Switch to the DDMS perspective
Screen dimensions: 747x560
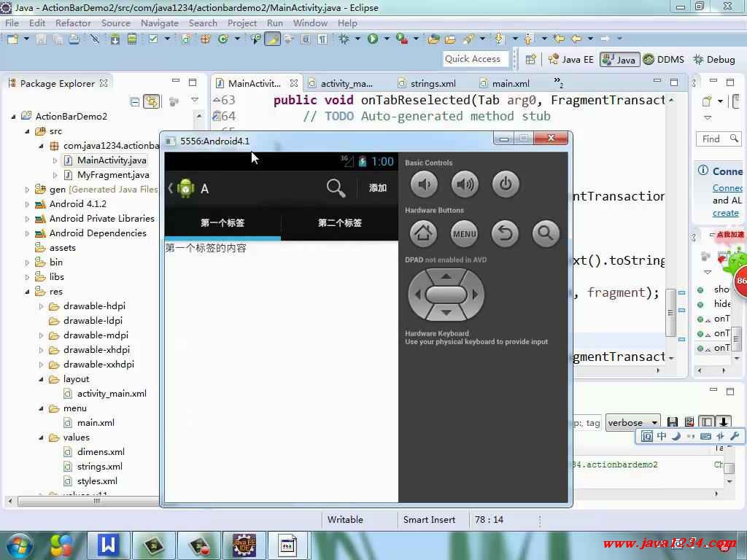(x=664, y=60)
